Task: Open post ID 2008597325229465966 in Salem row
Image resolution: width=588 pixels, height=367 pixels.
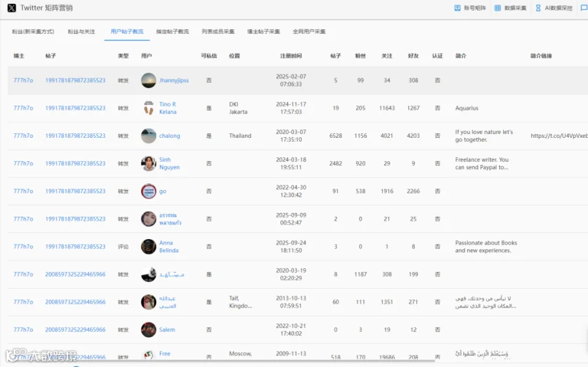Action: (75, 330)
